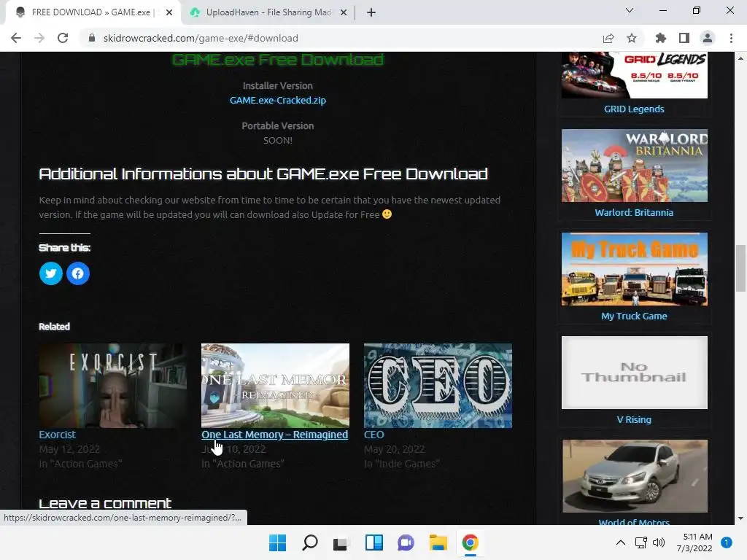Click the page vertical scrollbar thumb
This screenshot has width=747, height=560.
tap(740, 268)
